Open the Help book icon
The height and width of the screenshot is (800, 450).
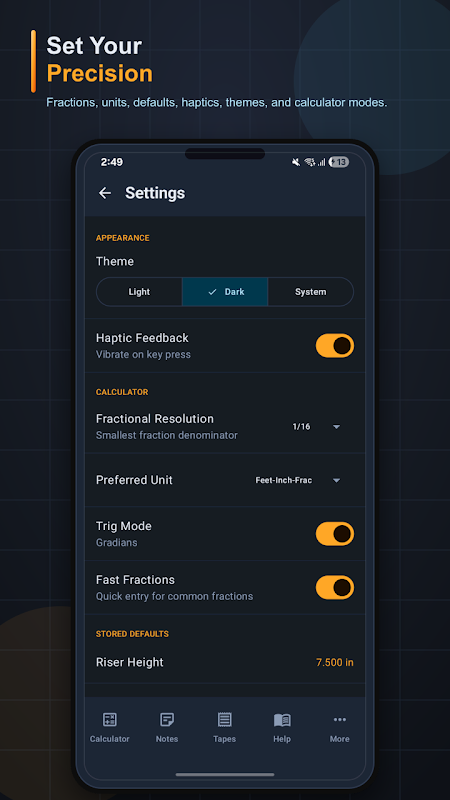(x=282, y=720)
